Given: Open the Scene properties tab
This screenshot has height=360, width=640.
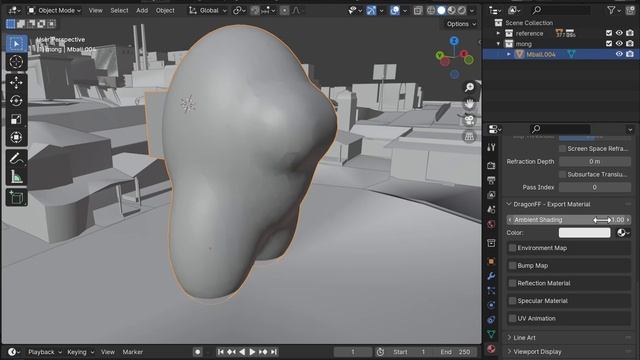Looking at the screenshot, I should 491,209.
